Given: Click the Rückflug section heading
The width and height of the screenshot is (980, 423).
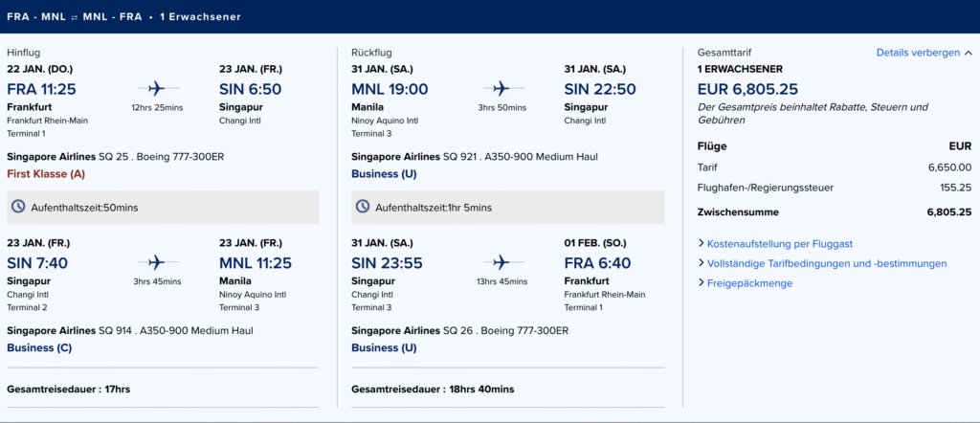Looking at the screenshot, I should pyautogui.click(x=371, y=53).
